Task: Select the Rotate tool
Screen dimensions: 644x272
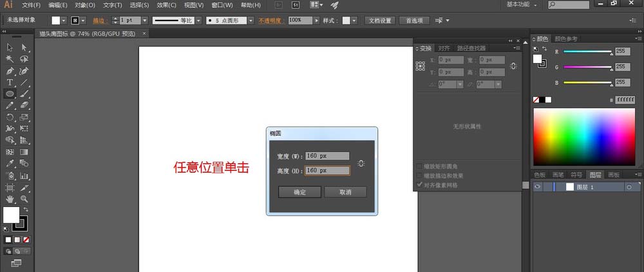Action: [10, 117]
